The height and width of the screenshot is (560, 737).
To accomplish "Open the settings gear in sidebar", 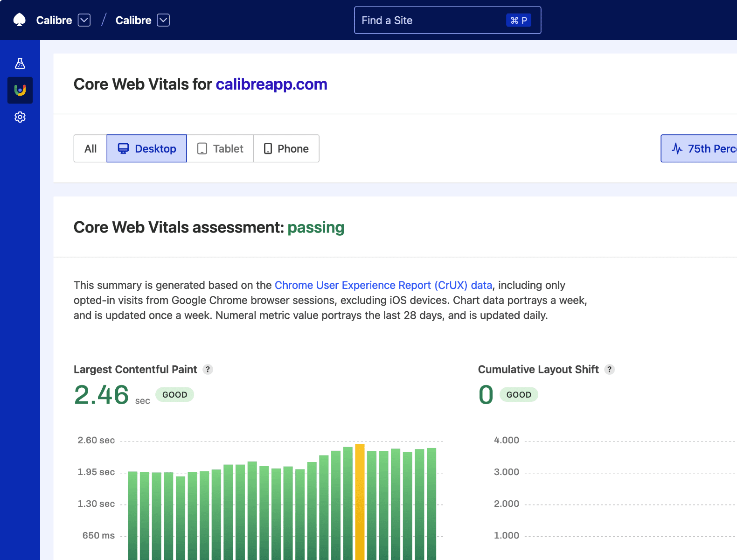I will pos(20,117).
